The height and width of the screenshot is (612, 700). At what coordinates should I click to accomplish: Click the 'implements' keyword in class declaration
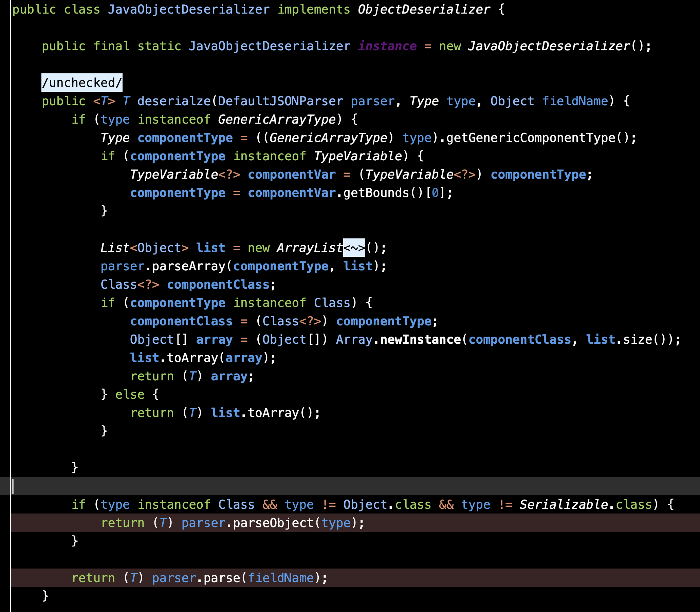(314, 9)
